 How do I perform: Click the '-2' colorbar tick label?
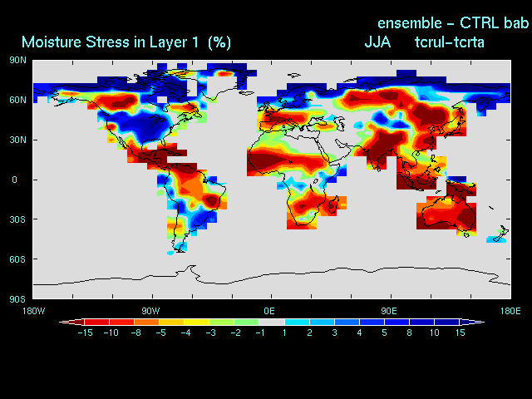pyautogui.click(x=236, y=332)
